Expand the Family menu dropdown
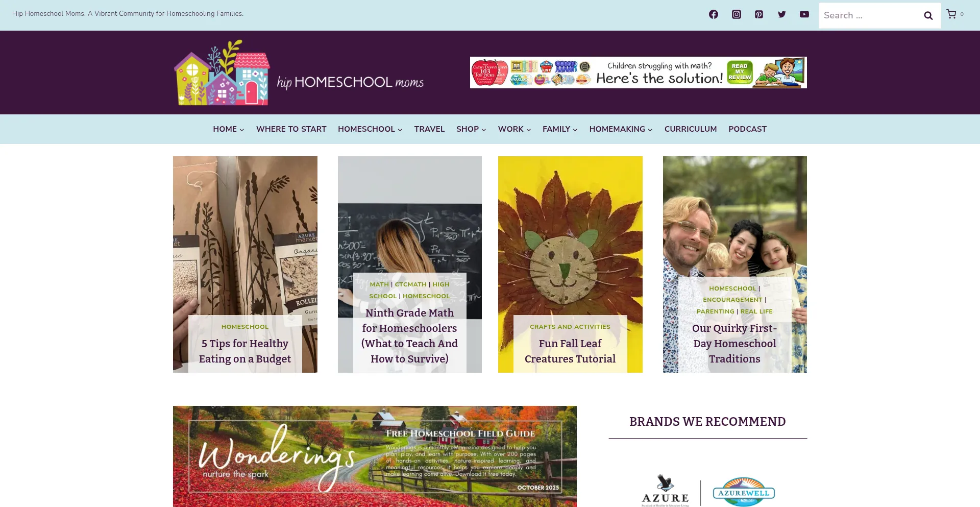This screenshot has width=980, height=507. click(x=560, y=129)
